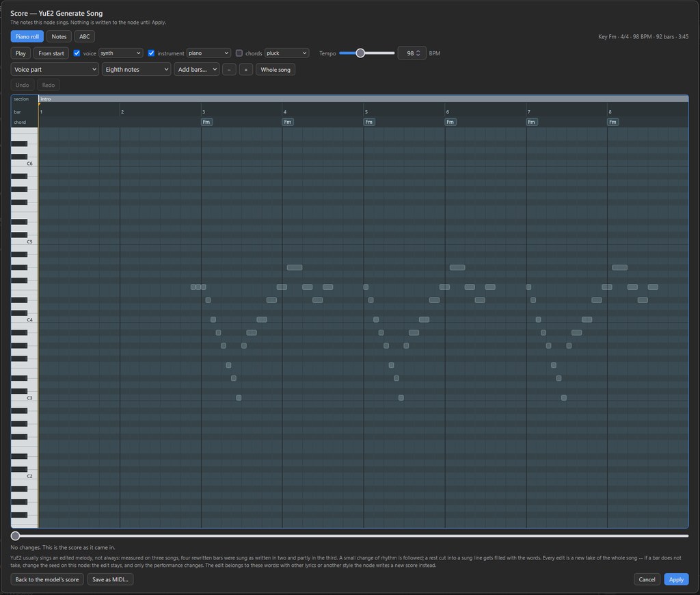Toggle the voice checkbox

pyautogui.click(x=77, y=53)
